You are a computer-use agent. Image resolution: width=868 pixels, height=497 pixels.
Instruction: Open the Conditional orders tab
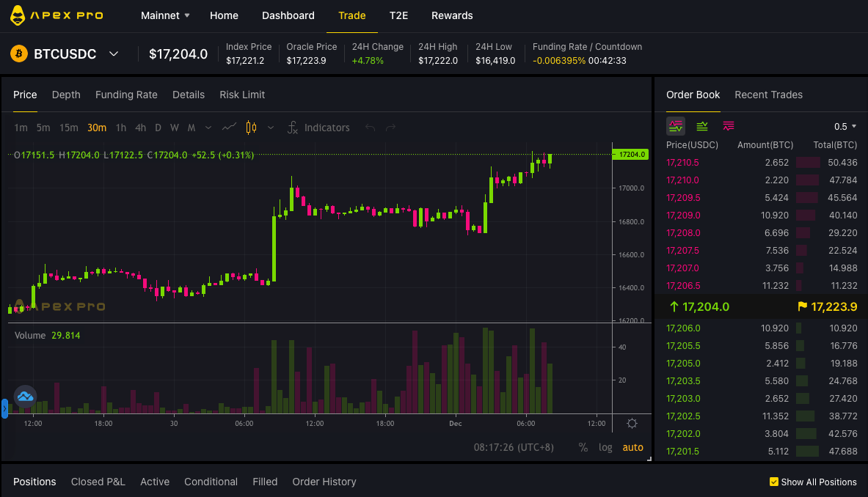tap(211, 482)
